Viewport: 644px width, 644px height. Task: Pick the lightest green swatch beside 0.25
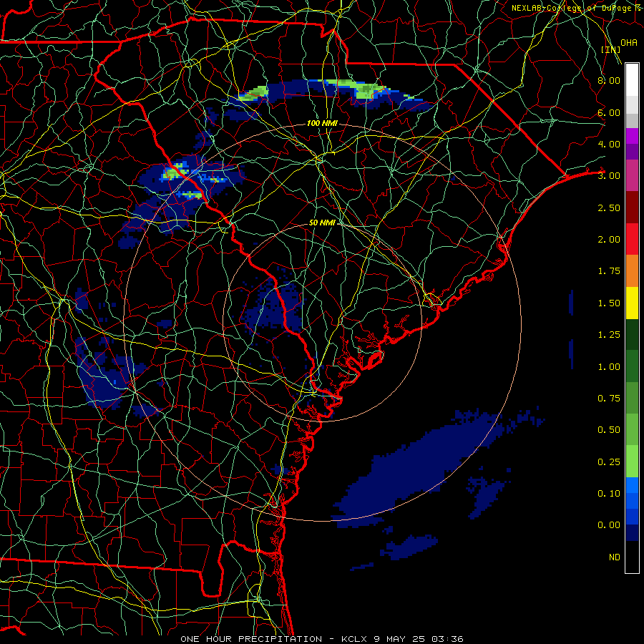tap(632, 462)
